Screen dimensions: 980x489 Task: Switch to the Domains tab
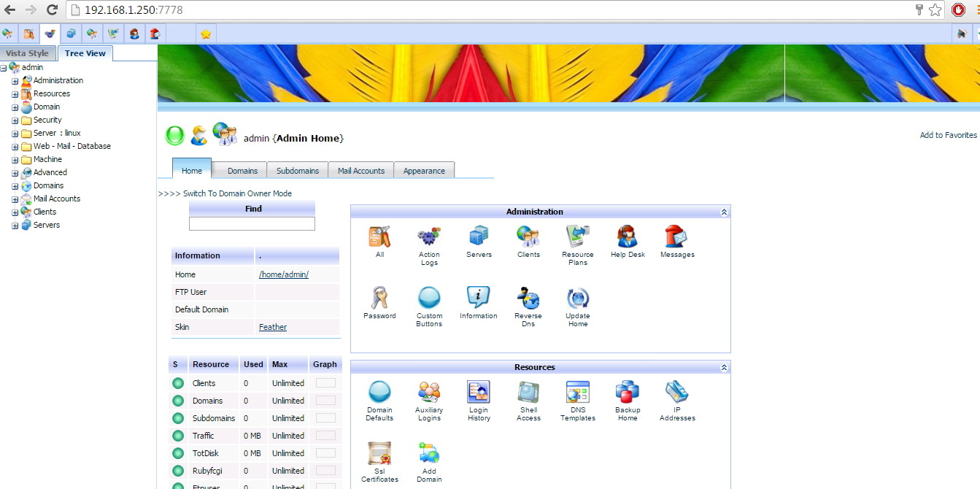point(242,170)
